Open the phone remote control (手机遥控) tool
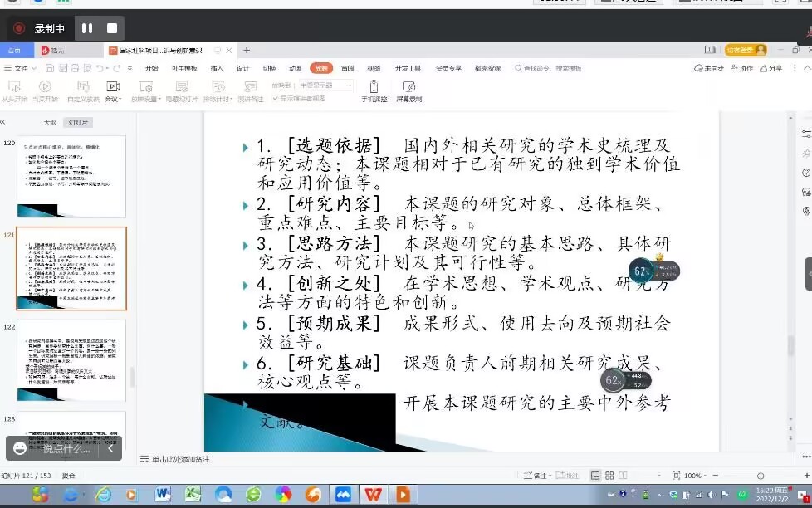 click(x=374, y=91)
